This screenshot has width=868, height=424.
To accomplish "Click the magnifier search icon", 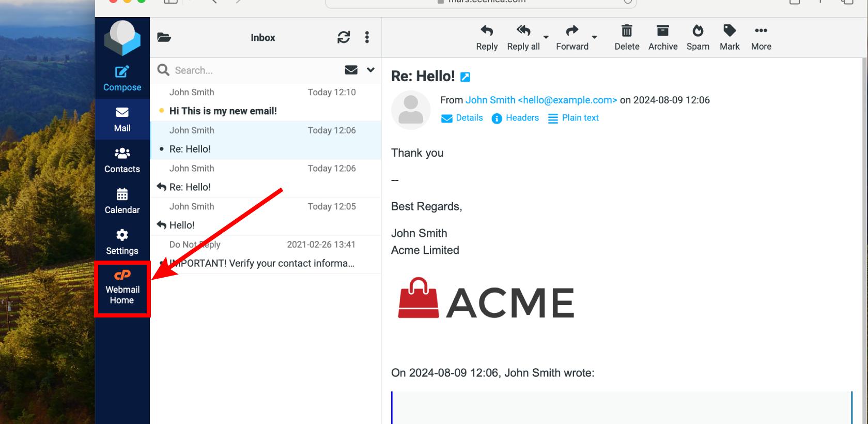I will coord(163,70).
